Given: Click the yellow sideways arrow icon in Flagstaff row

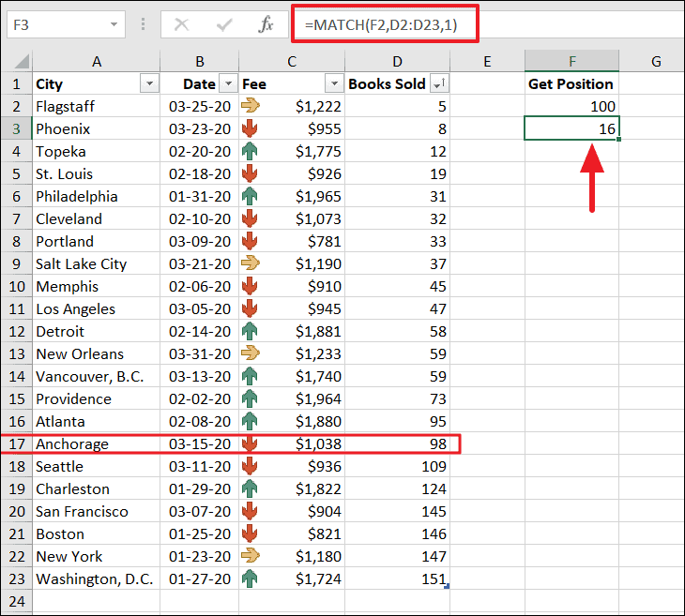Looking at the screenshot, I should 250,105.
